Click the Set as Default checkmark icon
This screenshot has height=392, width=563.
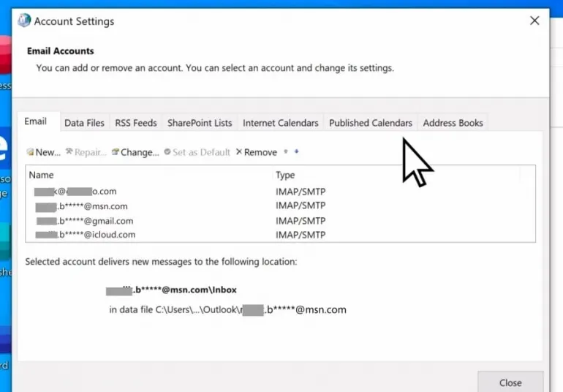click(x=167, y=152)
